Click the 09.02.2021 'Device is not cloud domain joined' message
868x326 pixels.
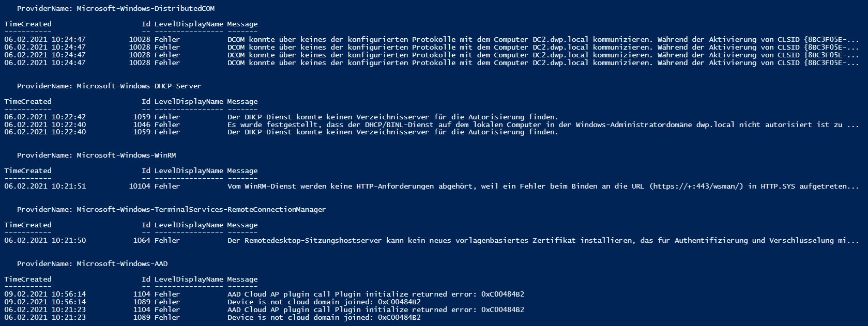click(324, 302)
